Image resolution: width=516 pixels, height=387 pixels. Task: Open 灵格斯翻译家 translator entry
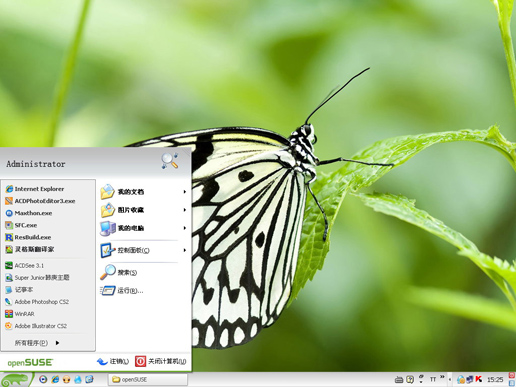[29, 249]
